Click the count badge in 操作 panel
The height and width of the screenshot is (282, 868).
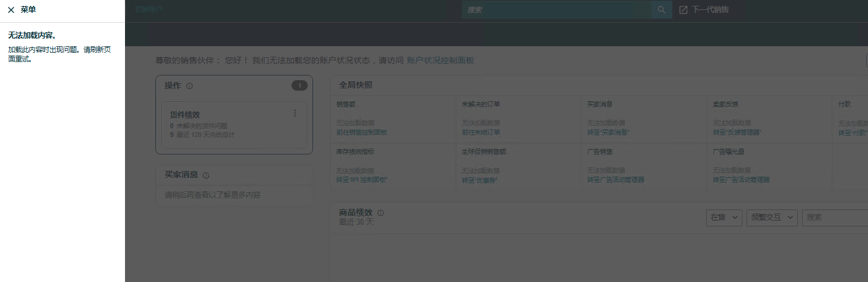coord(299,86)
